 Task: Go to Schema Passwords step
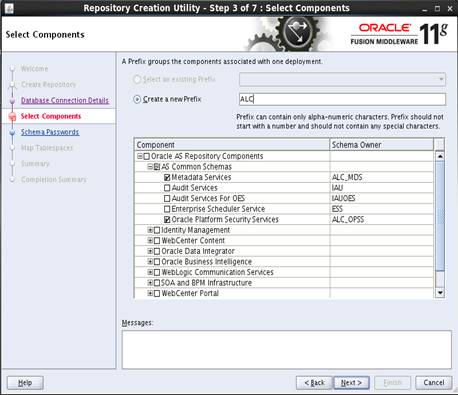click(x=50, y=132)
